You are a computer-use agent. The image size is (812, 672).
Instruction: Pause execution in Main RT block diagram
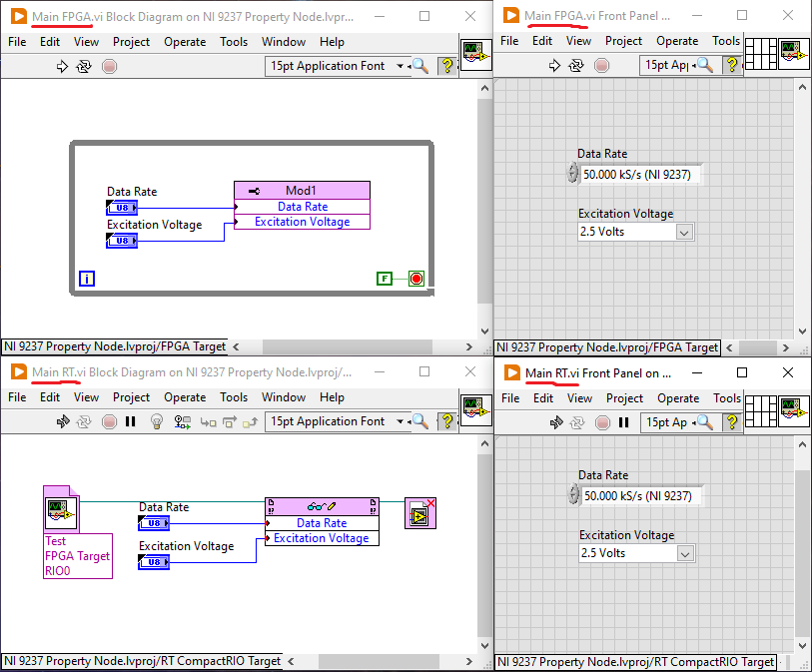coord(131,421)
